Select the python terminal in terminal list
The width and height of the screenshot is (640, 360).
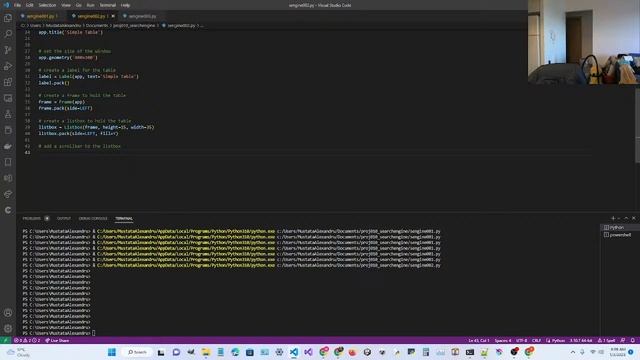coord(619,227)
